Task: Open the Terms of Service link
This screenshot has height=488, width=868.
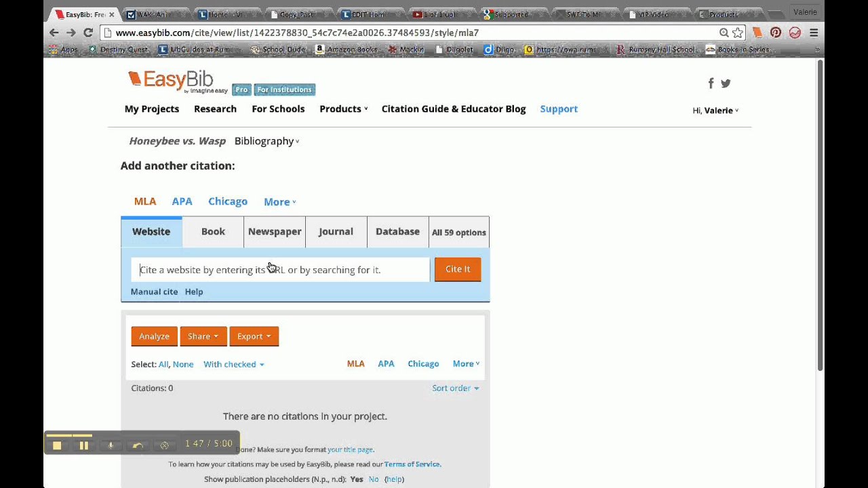Action: [412, 464]
